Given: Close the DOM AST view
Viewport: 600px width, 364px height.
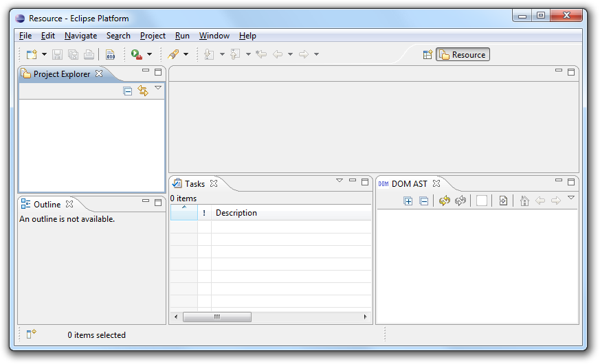Looking at the screenshot, I should pos(436,183).
